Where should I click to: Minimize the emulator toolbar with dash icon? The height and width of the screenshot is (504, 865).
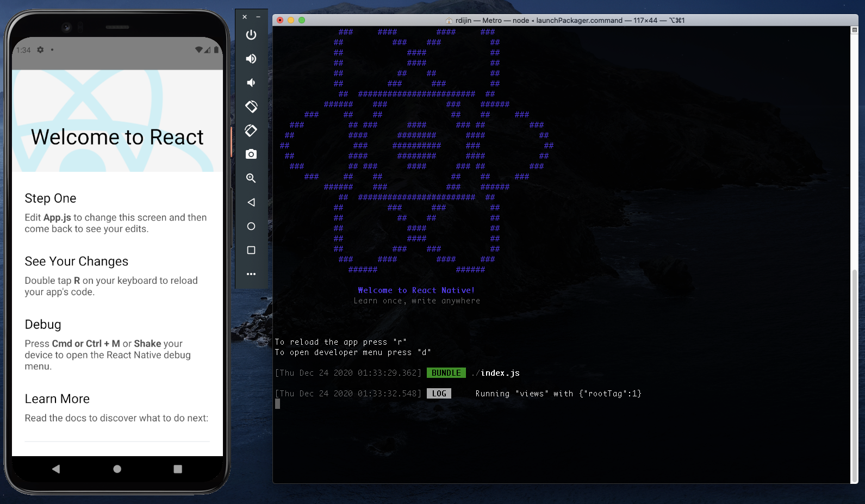258,17
